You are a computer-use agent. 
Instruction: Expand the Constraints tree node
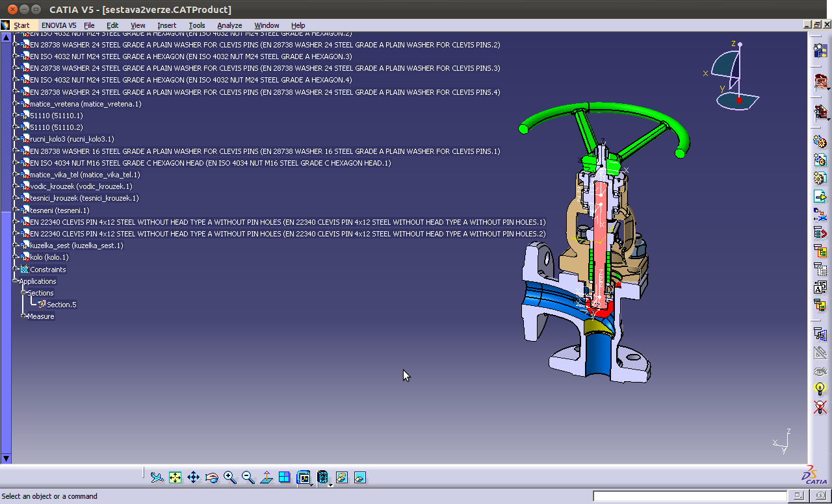coord(15,270)
